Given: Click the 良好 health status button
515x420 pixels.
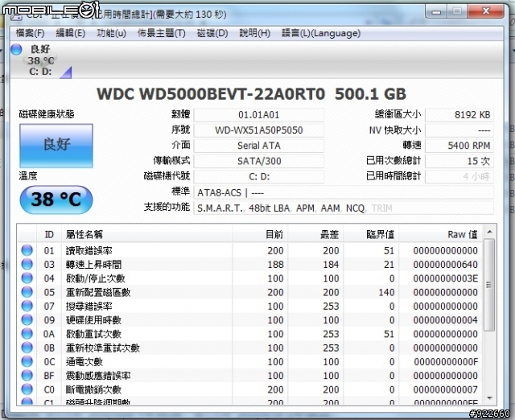Looking at the screenshot, I should click(x=56, y=146).
